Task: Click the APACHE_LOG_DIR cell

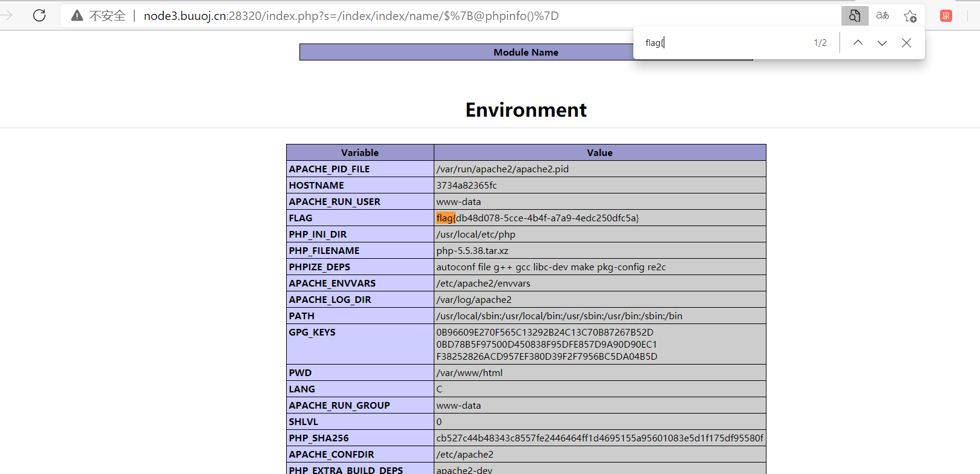Action: coord(360,299)
